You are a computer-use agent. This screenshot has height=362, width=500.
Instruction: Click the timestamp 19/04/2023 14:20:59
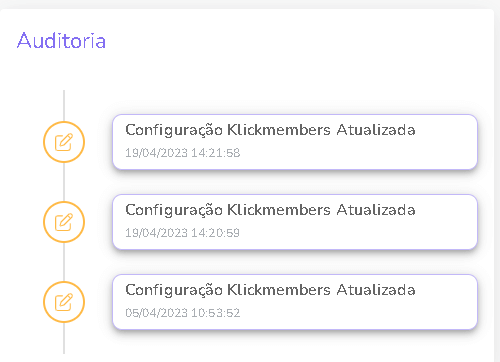(x=183, y=233)
